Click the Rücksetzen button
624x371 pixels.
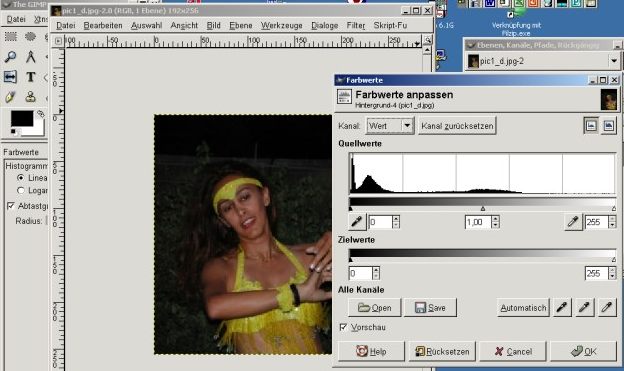[442, 351]
